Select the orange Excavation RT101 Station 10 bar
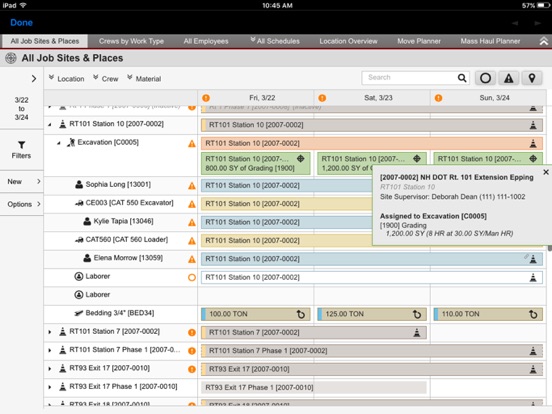552x414 pixels. coord(372,143)
